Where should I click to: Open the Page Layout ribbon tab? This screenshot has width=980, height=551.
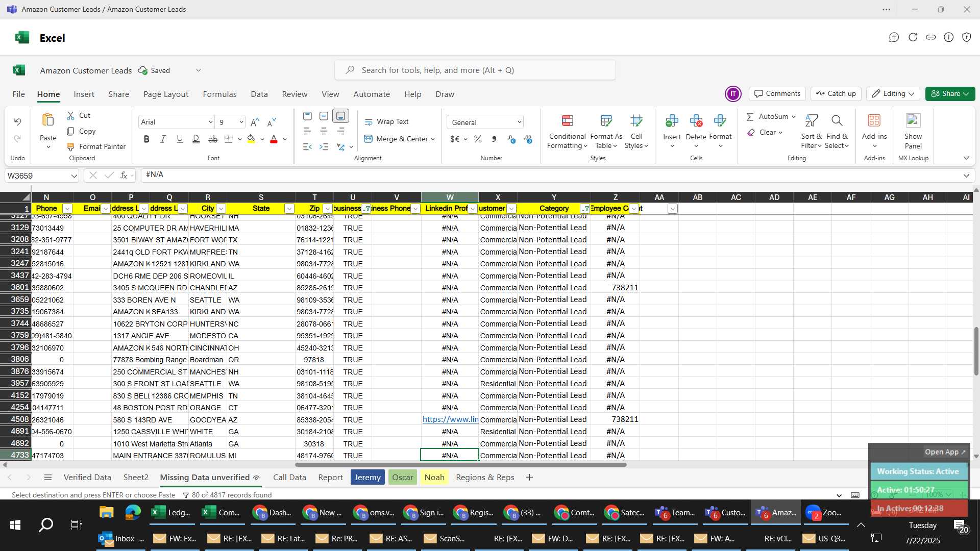166,94
